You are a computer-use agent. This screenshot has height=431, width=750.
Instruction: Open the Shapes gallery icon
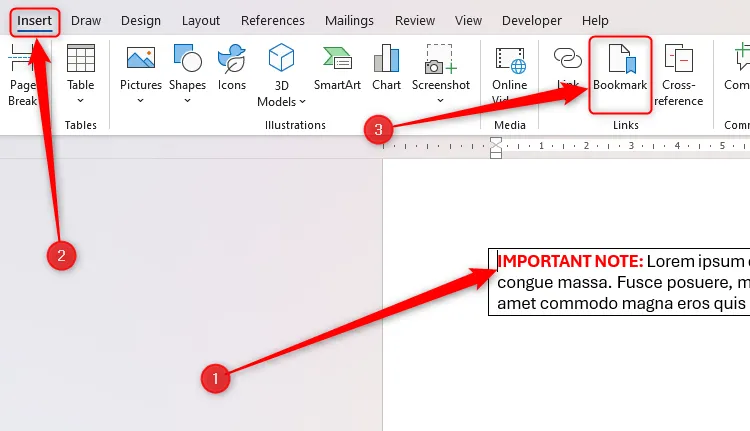point(187,59)
